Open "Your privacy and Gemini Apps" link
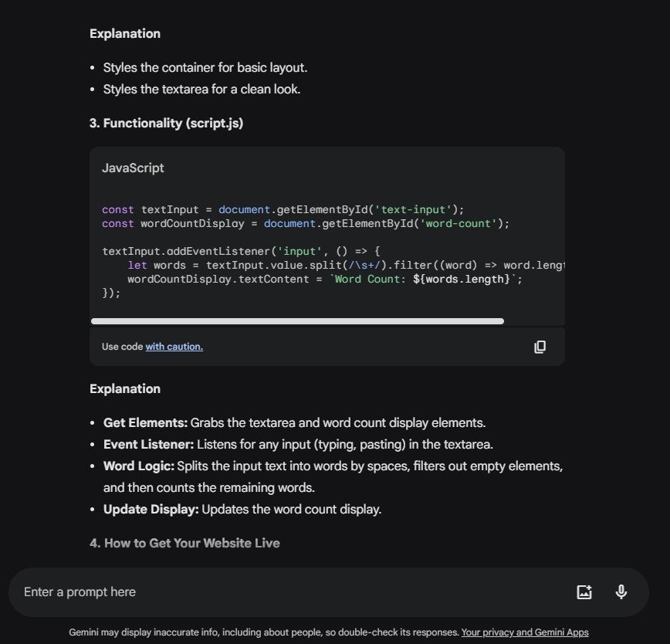The height and width of the screenshot is (644, 670). (x=525, y=632)
